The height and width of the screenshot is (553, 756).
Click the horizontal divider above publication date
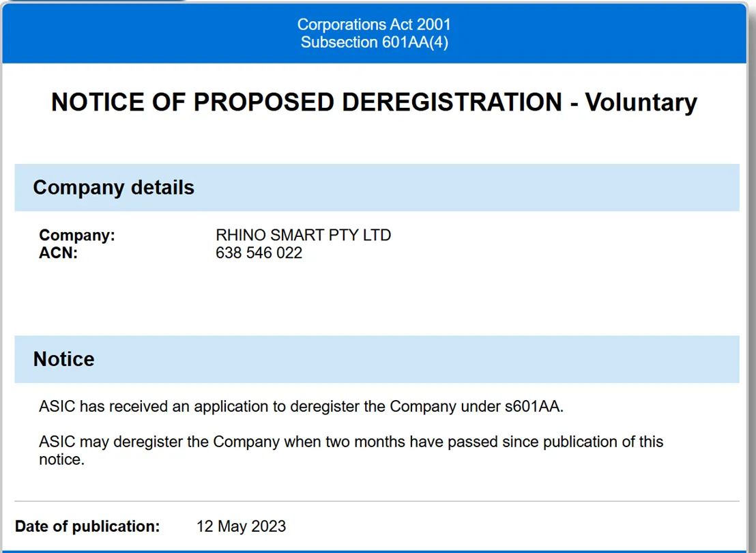377,501
